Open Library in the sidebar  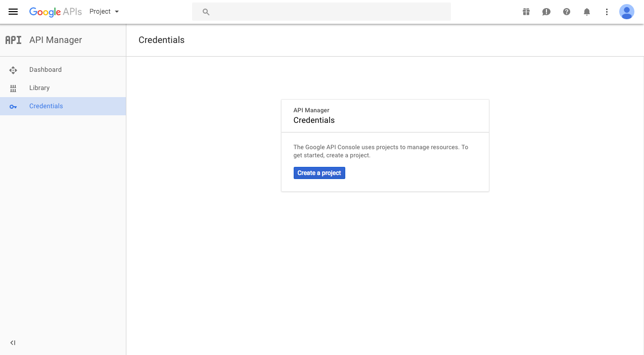pos(63,88)
